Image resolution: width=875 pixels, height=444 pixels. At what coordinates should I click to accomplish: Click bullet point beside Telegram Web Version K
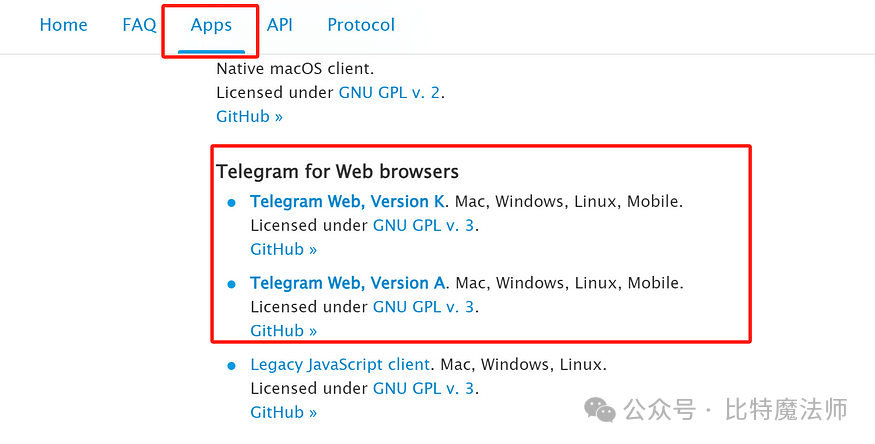pyautogui.click(x=232, y=203)
